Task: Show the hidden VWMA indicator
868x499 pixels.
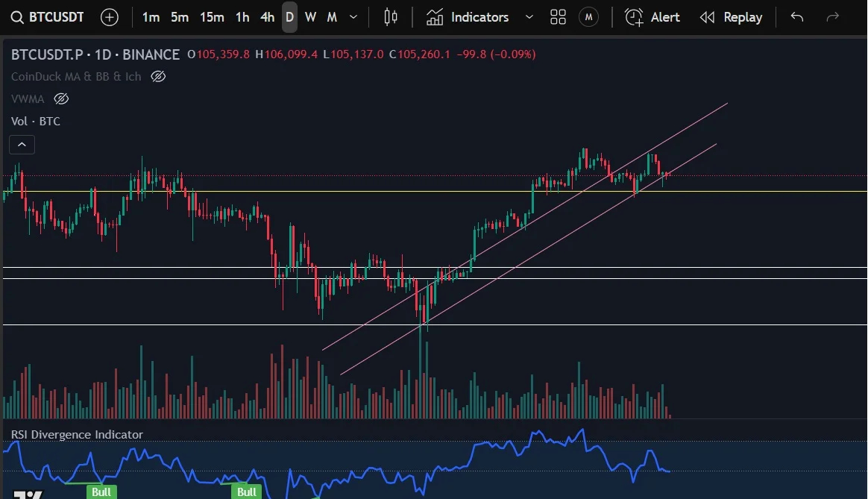Action: [61, 98]
